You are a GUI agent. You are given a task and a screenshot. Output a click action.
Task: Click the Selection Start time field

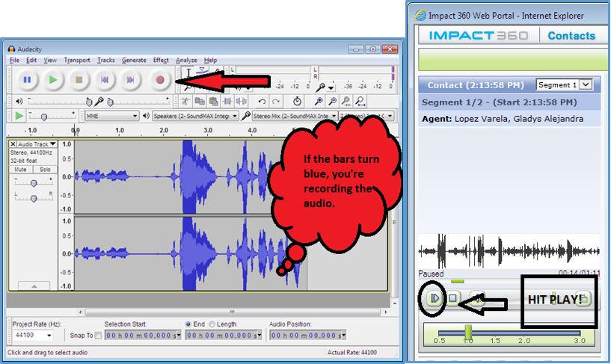pos(143,335)
